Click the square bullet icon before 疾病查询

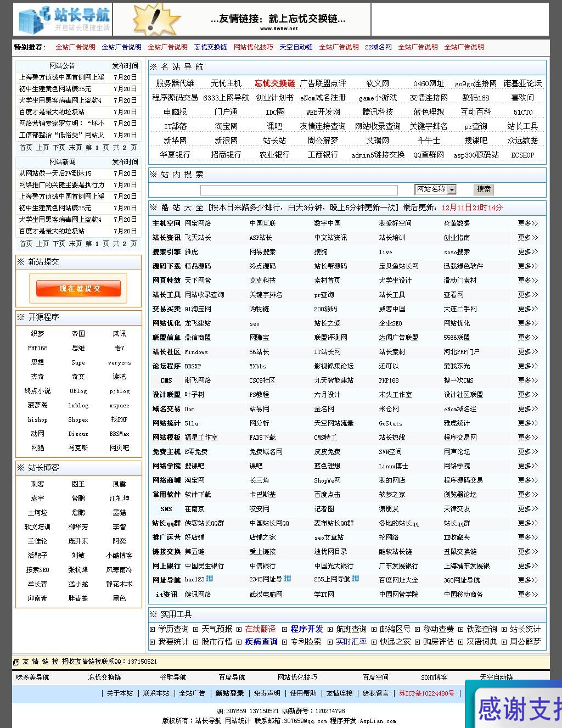(x=239, y=642)
